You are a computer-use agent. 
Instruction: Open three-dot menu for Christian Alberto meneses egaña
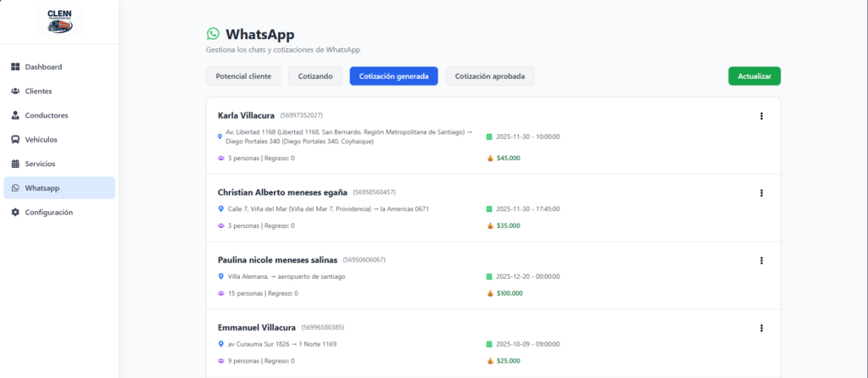[761, 193]
